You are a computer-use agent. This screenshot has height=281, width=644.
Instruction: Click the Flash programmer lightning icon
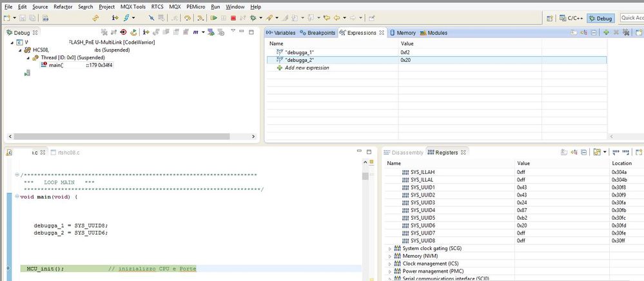[x=126, y=18]
